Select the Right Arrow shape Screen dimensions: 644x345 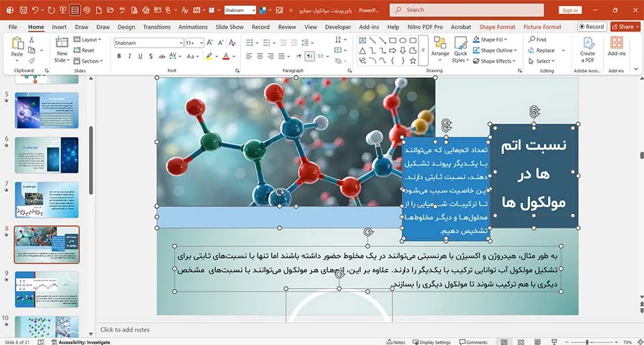click(392, 50)
